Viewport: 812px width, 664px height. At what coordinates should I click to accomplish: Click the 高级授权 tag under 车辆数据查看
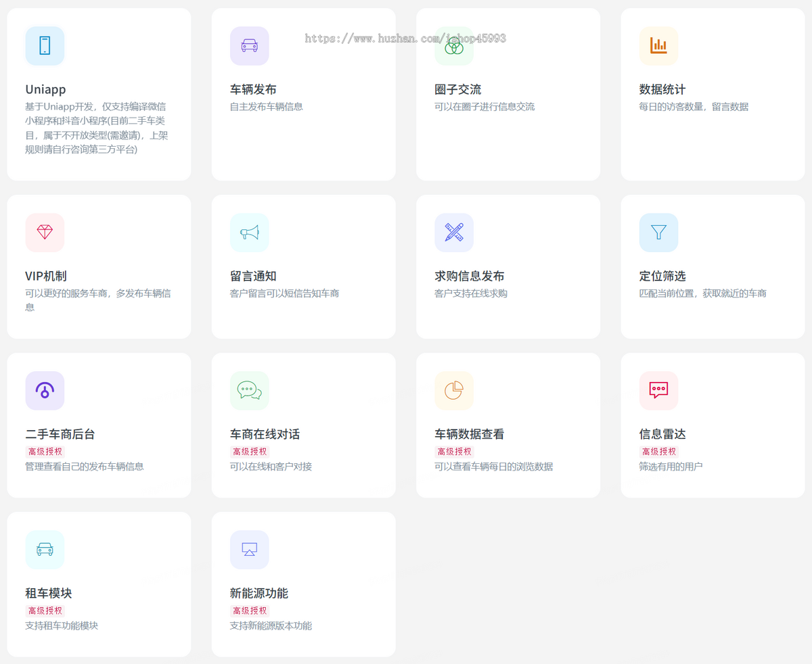pyautogui.click(x=455, y=452)
